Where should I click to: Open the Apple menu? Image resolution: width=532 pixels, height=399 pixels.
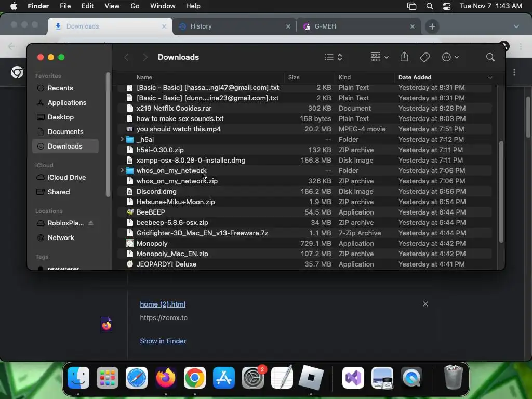pos(14,6)
